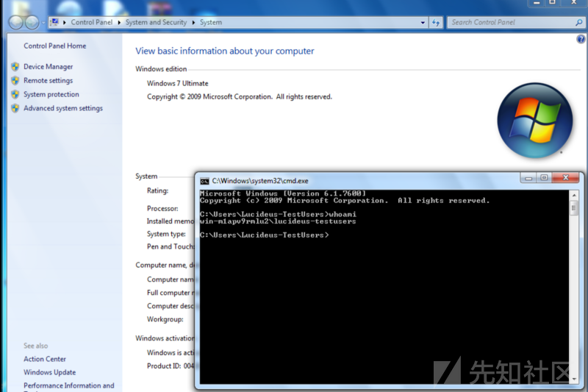The height and width of the screenshot is (392, 588).
Task: Open Remote settings link
Action: point(49,81)
